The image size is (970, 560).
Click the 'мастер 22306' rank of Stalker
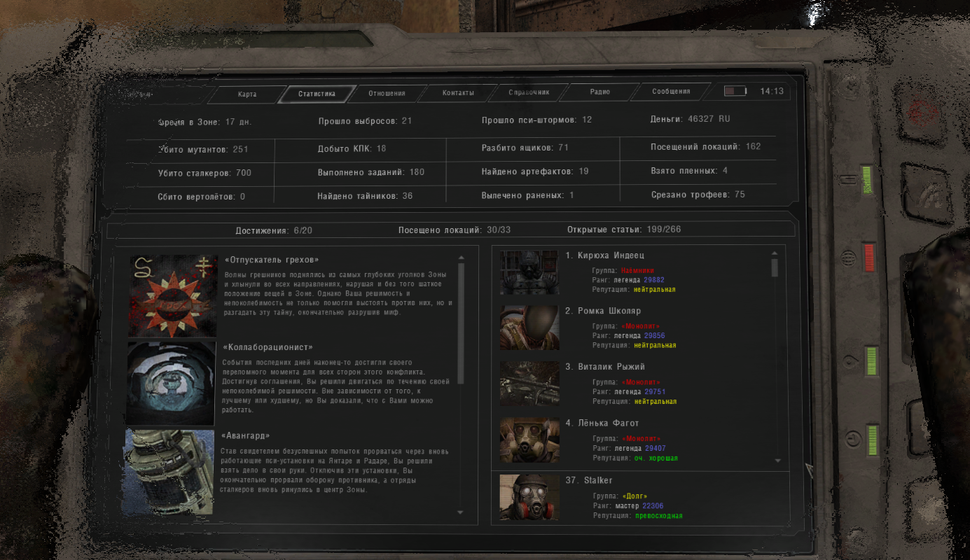639,506
